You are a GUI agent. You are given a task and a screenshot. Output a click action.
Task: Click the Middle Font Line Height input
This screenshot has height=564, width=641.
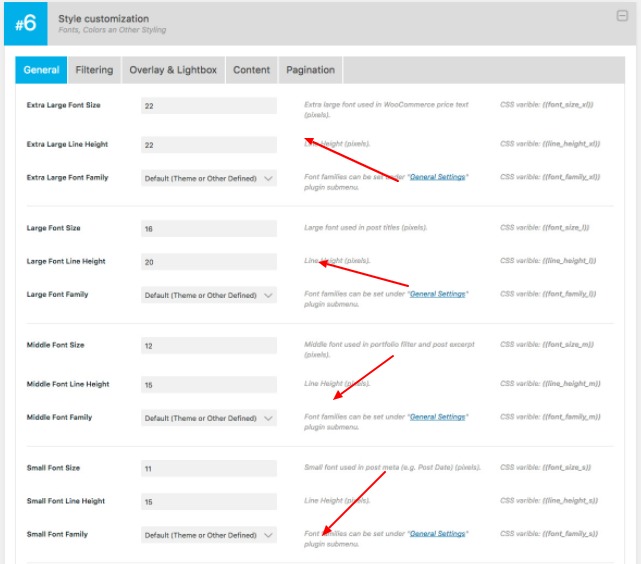tap(209, 385)
